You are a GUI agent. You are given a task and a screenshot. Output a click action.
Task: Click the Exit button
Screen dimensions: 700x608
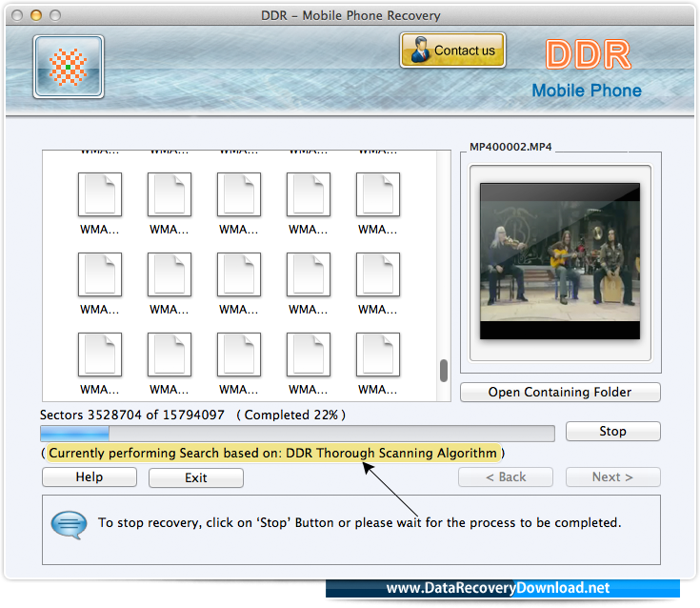(x=196, y=477)
